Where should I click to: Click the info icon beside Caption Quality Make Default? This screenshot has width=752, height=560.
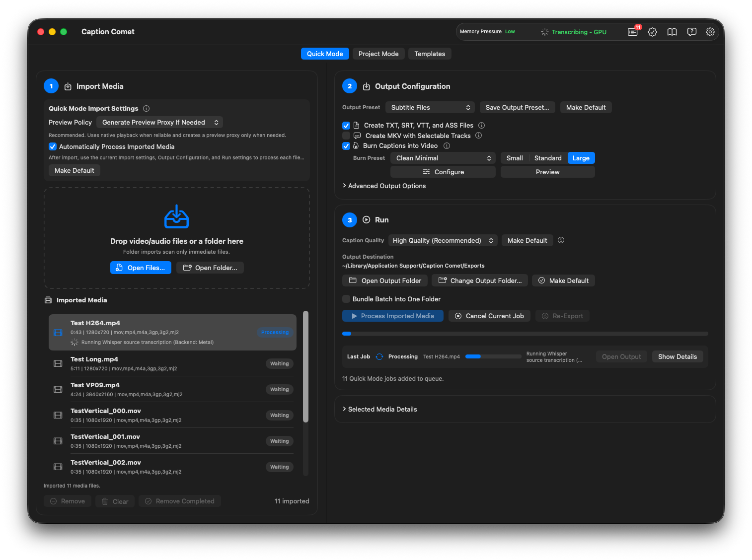(x=561, y=240)
